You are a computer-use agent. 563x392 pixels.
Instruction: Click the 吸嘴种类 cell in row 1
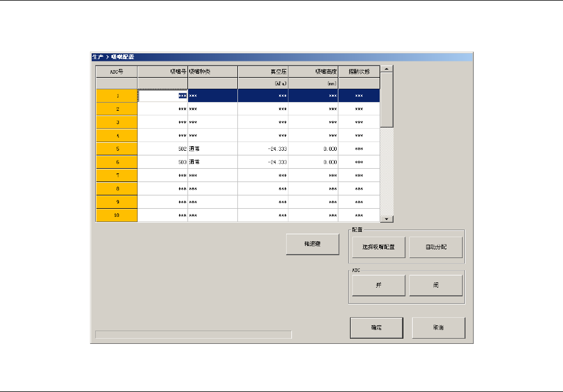pos(212,96)
